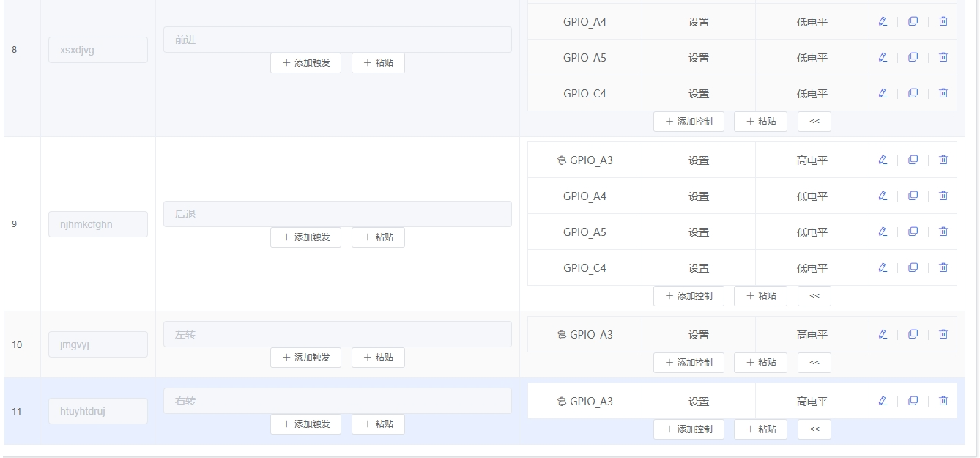Edit the GPIO_A4 control in the 前进 row
Screen dimensions: 980x458
click(883, 21)
